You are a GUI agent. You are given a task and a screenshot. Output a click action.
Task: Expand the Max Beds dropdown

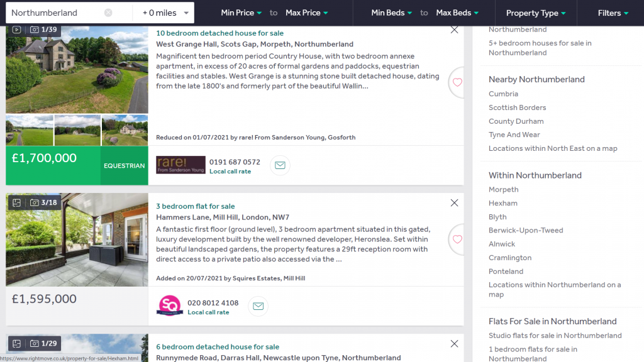pos(457,13)
